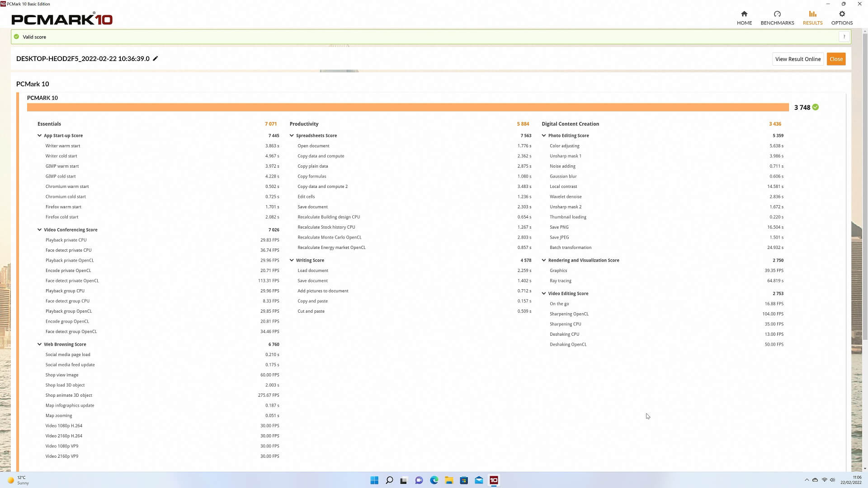Screen dimensions: 868x488
Task: Open Microsoft Edge from the taskbar
Action: (x=434, y=480)
